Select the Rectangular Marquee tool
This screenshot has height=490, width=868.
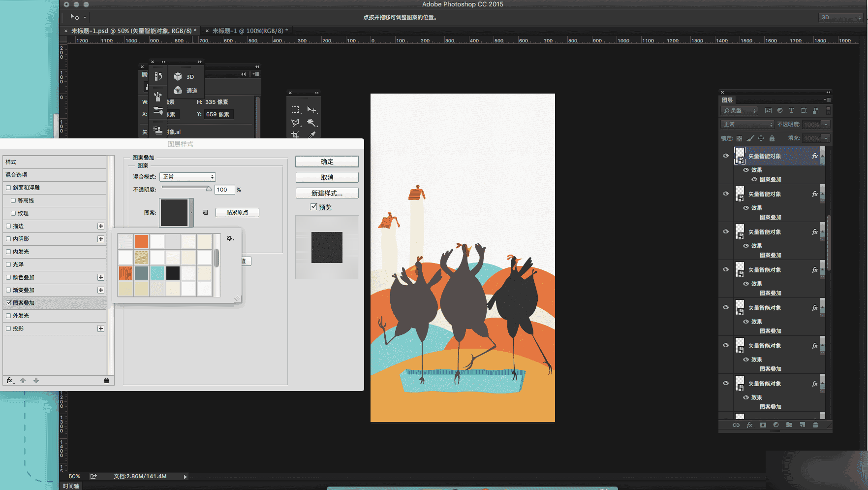tap(295, 110)
